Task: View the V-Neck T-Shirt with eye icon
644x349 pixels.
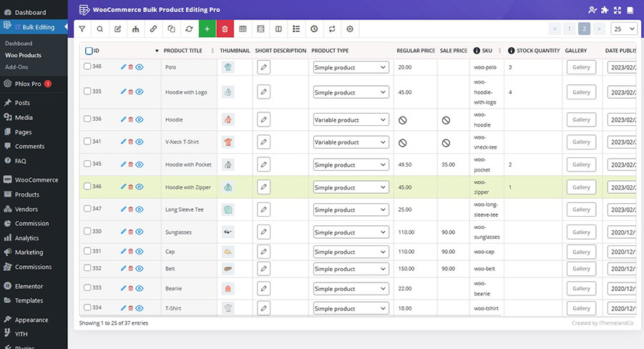Action: coord(140,142)
